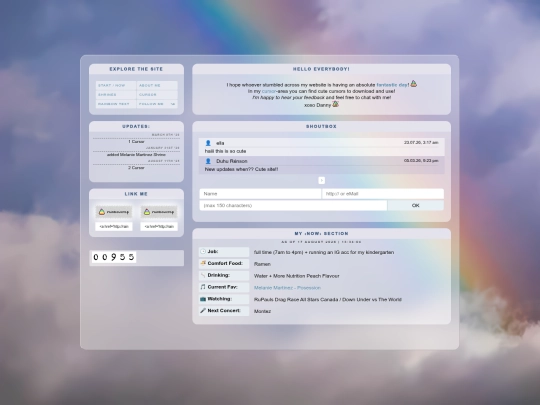The height and width of the screenshot is (405, 540).
Task: Click the clock icon next to Job
Action: pyautogui.click(x=203, y=251)
